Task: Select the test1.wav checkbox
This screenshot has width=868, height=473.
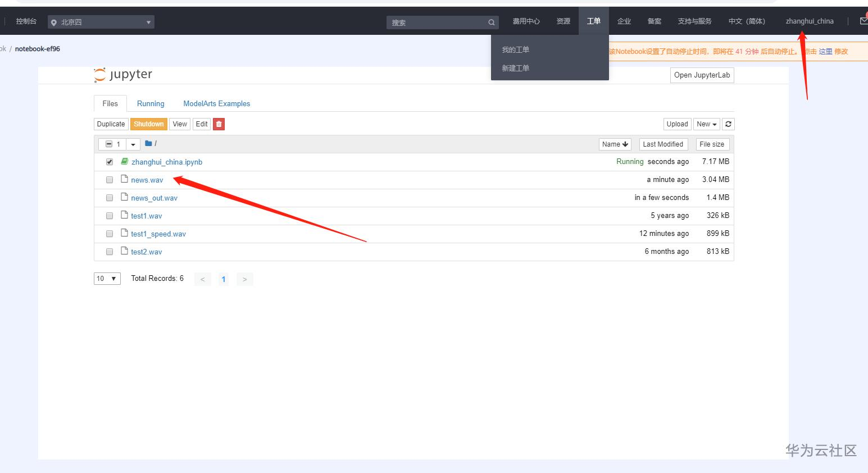Action: click(110, 216)
